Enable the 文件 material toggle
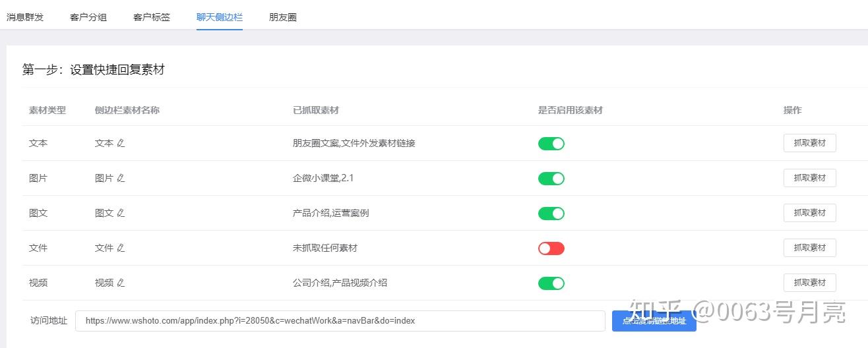The height and width of the screenshot is (348, 868). pyautogui.click(x=551, y=248)
